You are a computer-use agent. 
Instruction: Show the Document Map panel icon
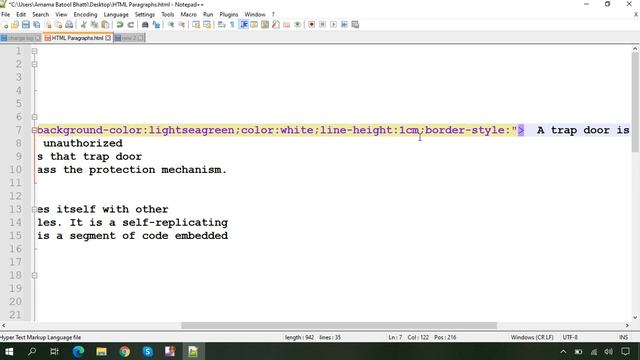[x=265, y=24]
